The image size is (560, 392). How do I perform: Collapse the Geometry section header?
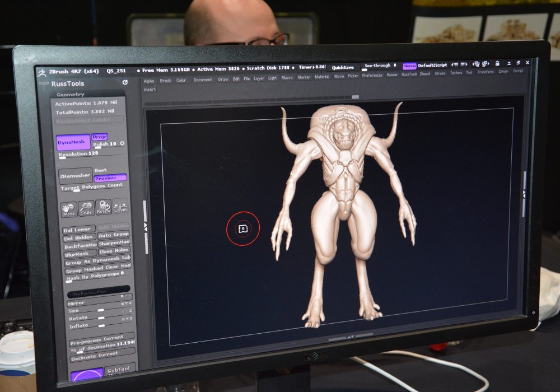(88, 94)
